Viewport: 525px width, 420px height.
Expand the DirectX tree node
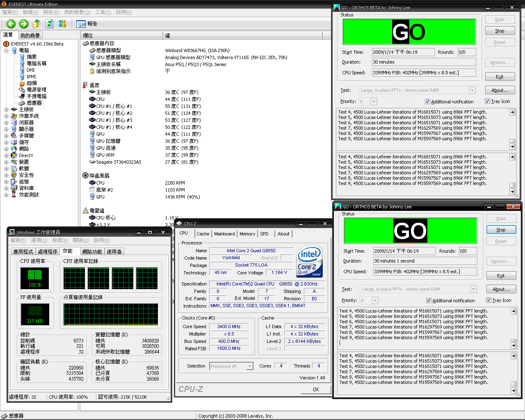coord(6,155)
